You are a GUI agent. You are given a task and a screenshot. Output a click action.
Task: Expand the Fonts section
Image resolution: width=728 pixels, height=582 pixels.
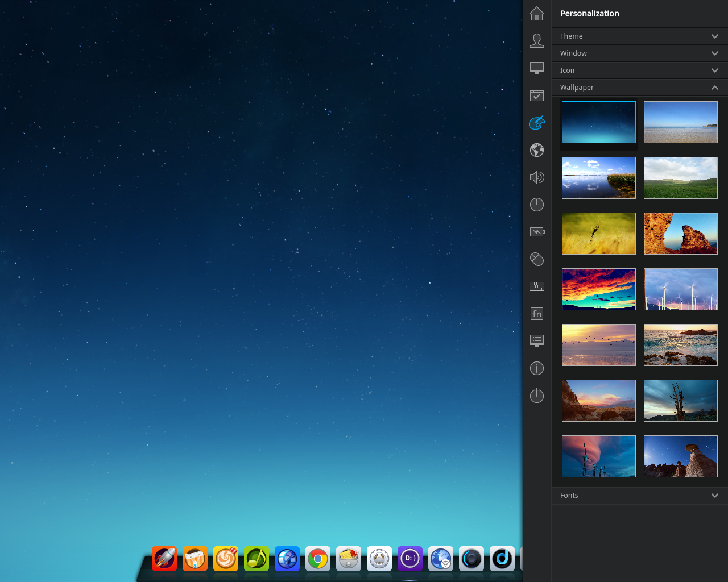coord(639,496)
